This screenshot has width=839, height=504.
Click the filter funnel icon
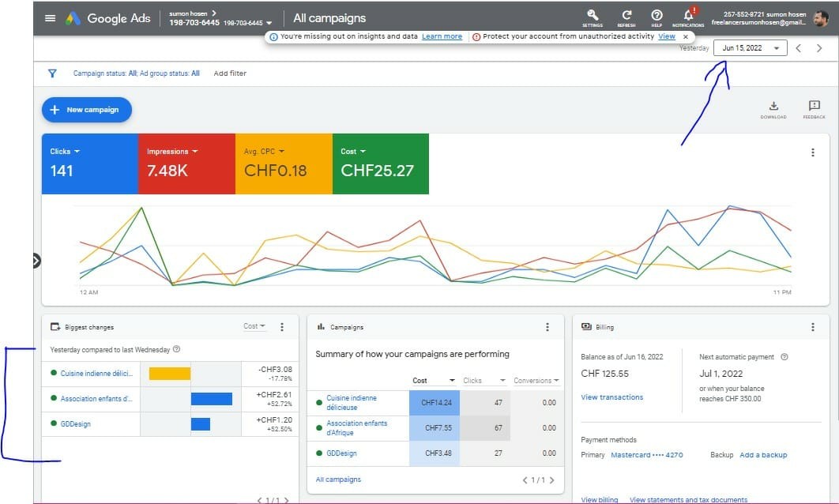[52, 73]
